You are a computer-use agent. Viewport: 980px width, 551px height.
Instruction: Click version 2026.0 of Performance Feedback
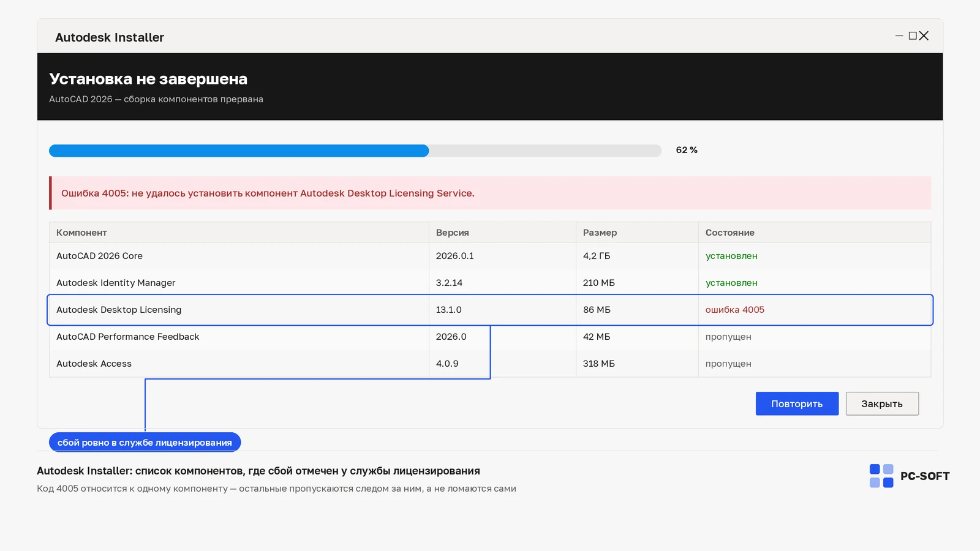point(451,337)
